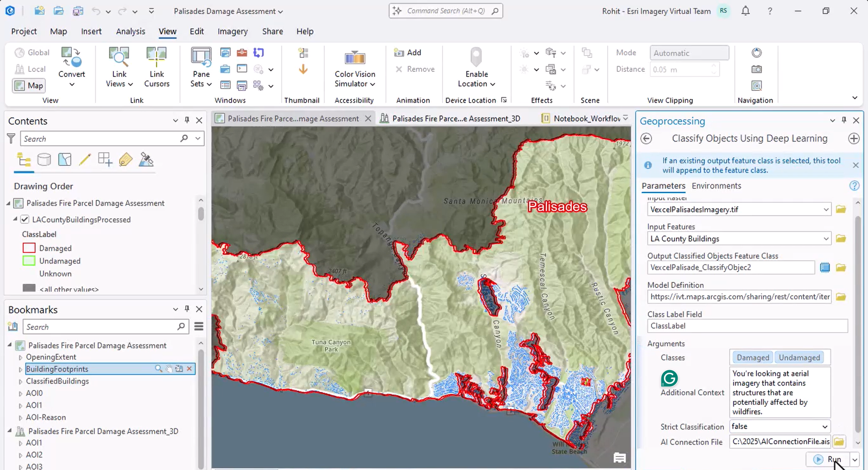Pin the Contents pane

[187, 120]
